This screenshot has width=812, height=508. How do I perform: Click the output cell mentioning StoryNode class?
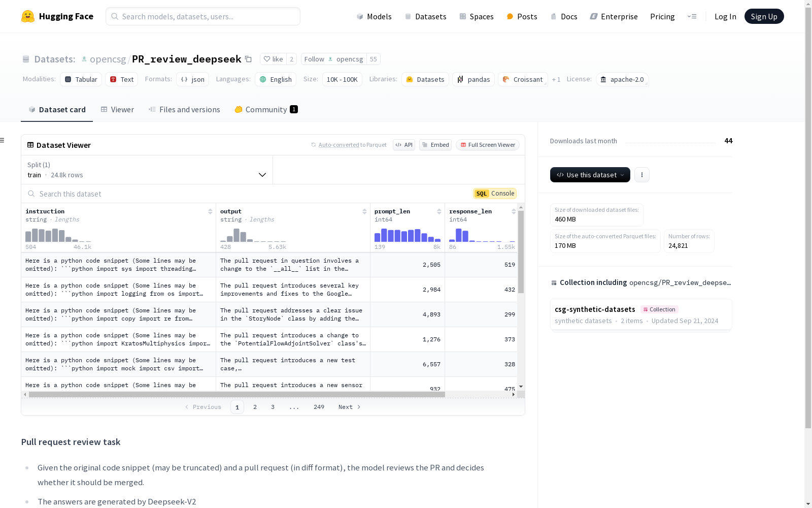coord(293,314)
